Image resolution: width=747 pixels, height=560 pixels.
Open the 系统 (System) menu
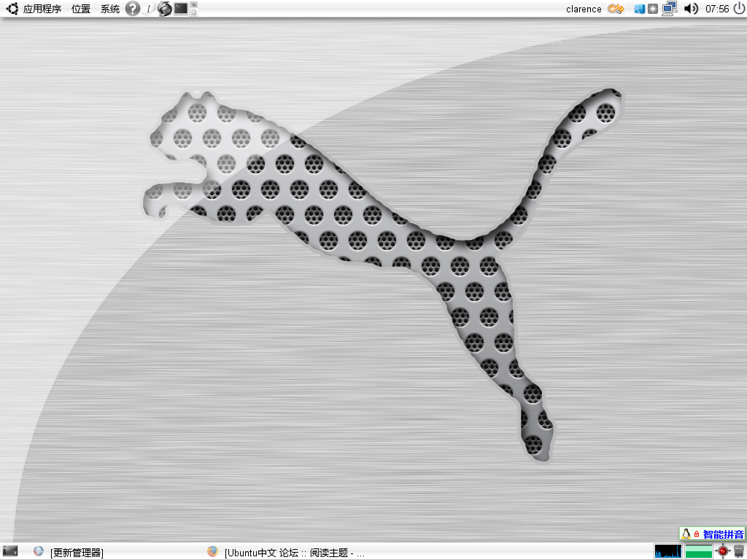[110, 9]
